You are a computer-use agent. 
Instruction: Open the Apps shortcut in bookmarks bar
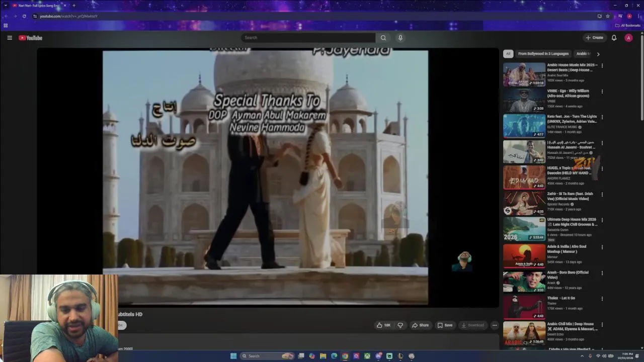pos(6,25)
